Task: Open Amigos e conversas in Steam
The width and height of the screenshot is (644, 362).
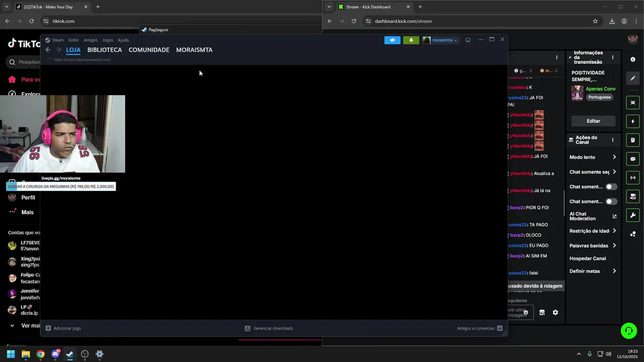Action: 479,328
